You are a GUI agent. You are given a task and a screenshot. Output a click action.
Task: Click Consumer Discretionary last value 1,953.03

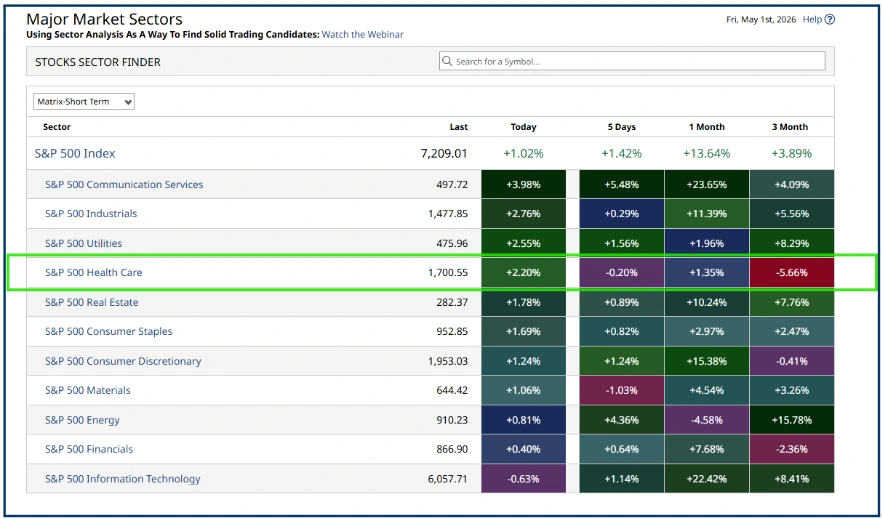(448, 361)
